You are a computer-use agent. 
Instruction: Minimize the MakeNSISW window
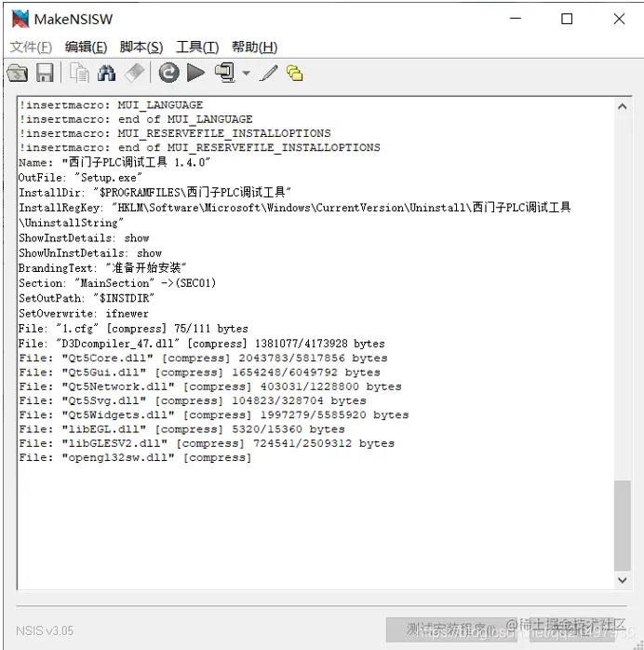click(x=516, y=19)
